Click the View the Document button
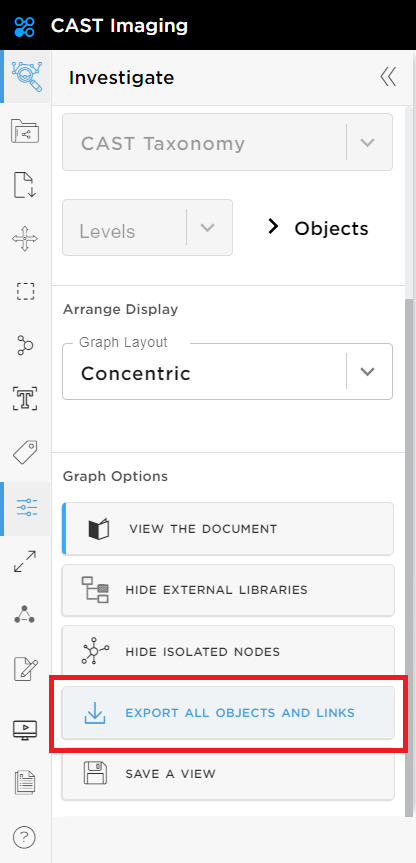416x863 pixels. click(228, 529)
